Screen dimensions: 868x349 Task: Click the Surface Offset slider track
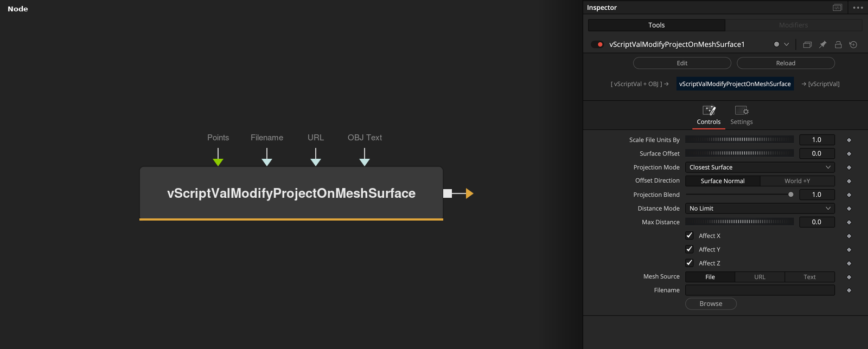(x=739, y=153)
